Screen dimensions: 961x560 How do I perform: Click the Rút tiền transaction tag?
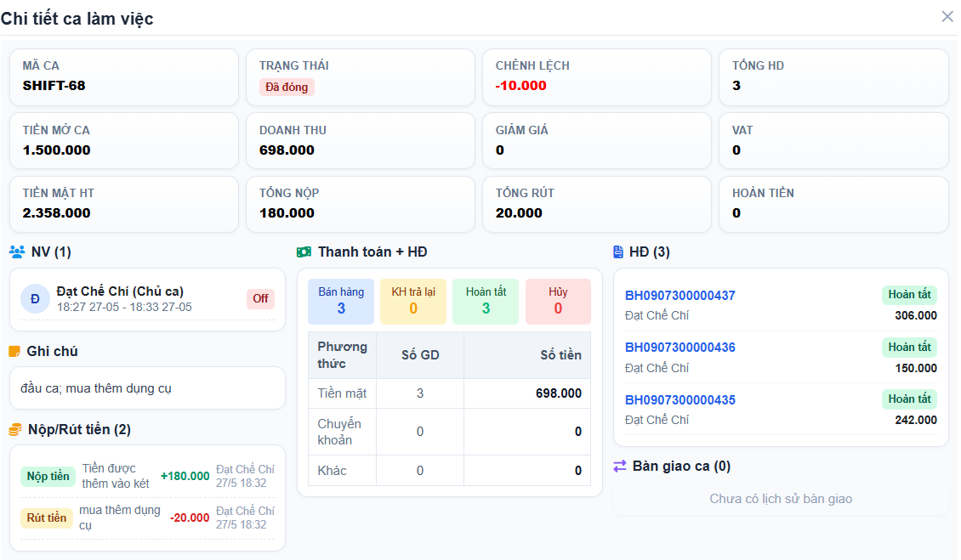pyautogui.click(x=47, y=518)
